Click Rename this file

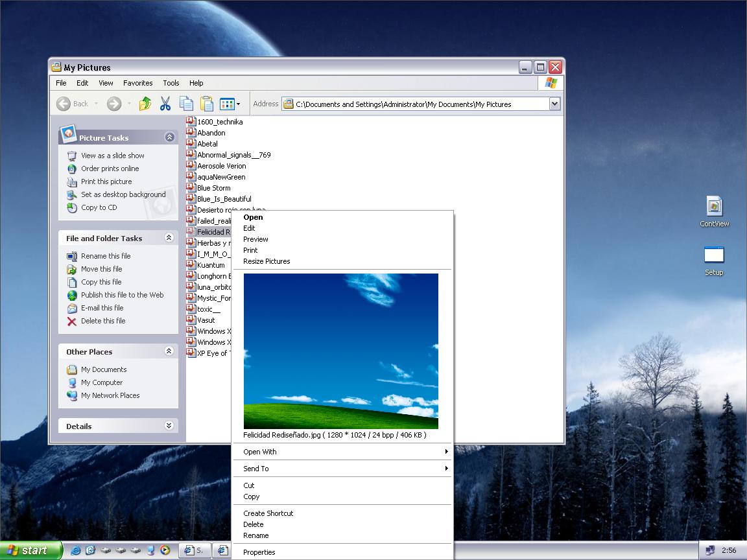(x=106, y=256)
